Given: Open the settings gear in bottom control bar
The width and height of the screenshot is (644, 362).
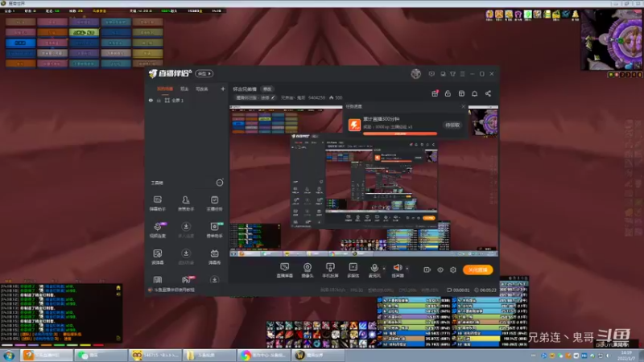Looking at the screenshot, I should [453, 269].
